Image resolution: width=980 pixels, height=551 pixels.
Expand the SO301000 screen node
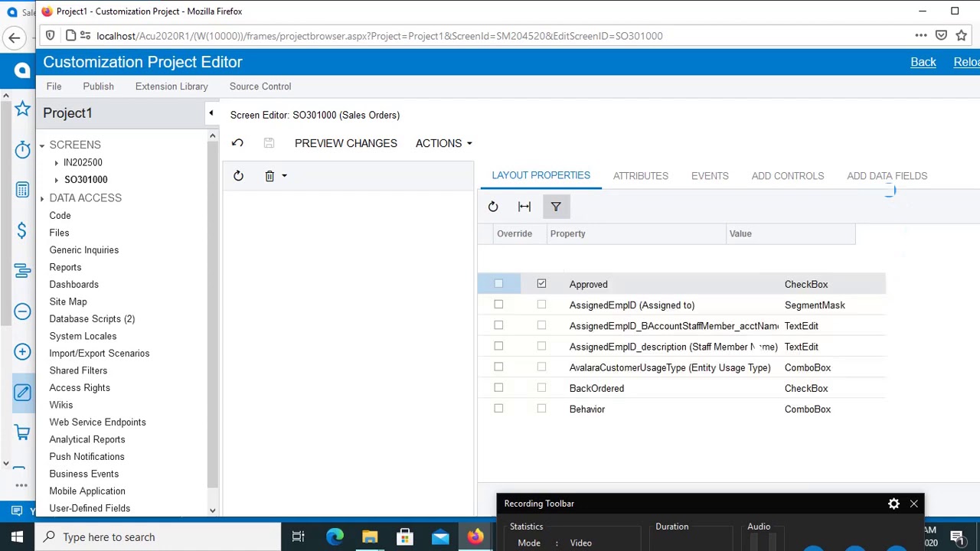(x=56, y=180)
